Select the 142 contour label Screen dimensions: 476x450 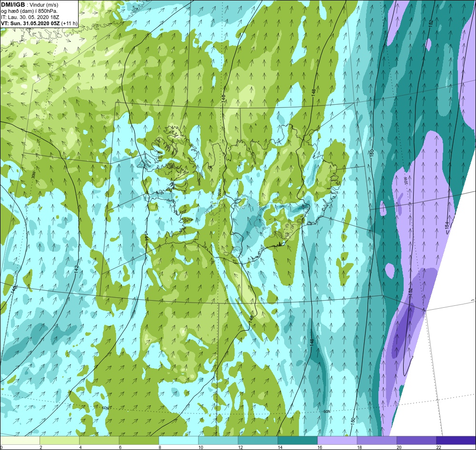pyautogui.click(x=77, y=269)
